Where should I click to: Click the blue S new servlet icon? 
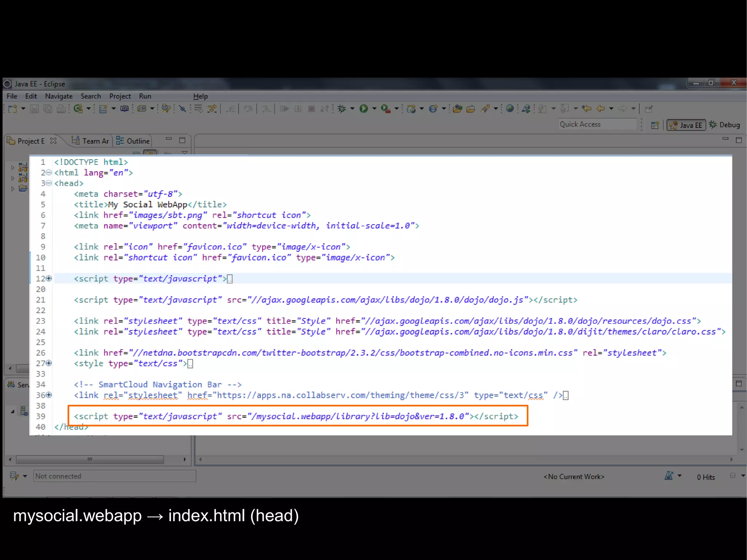(x=433, y=109)
